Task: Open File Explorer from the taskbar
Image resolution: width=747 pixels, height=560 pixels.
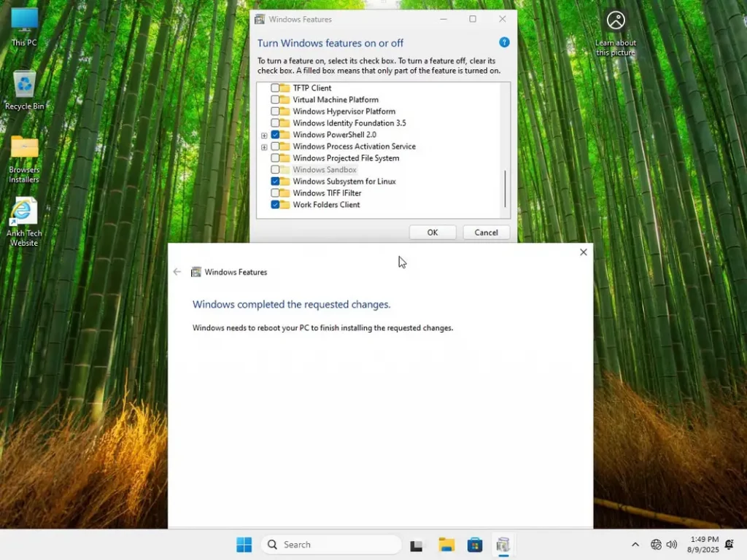Action: (x=446, y=545)
